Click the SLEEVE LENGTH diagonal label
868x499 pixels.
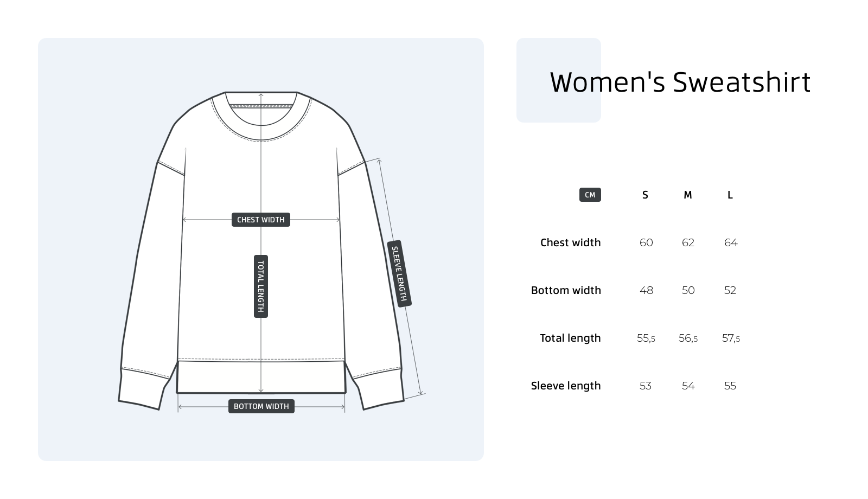pyautogui.click(x=399, y=274)
